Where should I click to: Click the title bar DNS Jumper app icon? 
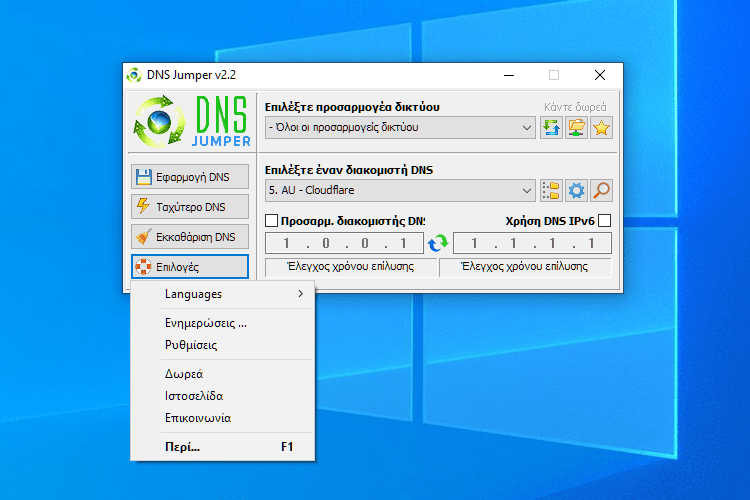click(x=134, y=75)
